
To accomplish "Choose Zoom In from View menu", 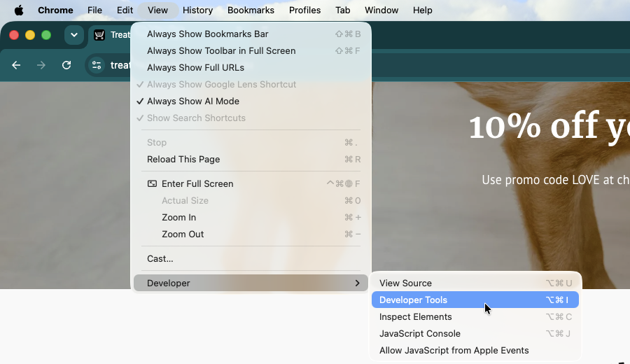I will (251, 218).
